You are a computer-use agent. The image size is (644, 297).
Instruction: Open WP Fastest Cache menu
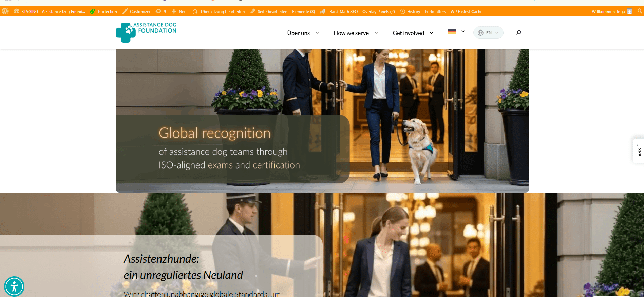tap(467, 11)
